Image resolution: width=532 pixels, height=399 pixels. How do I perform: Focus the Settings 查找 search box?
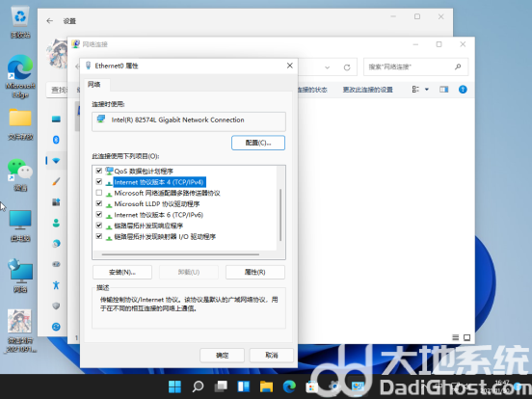(x=57, y=90)
